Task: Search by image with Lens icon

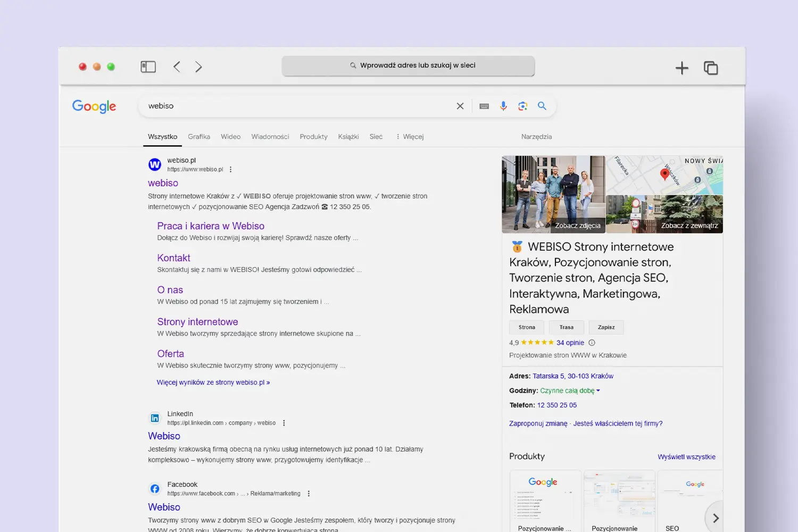Action: 523,106
